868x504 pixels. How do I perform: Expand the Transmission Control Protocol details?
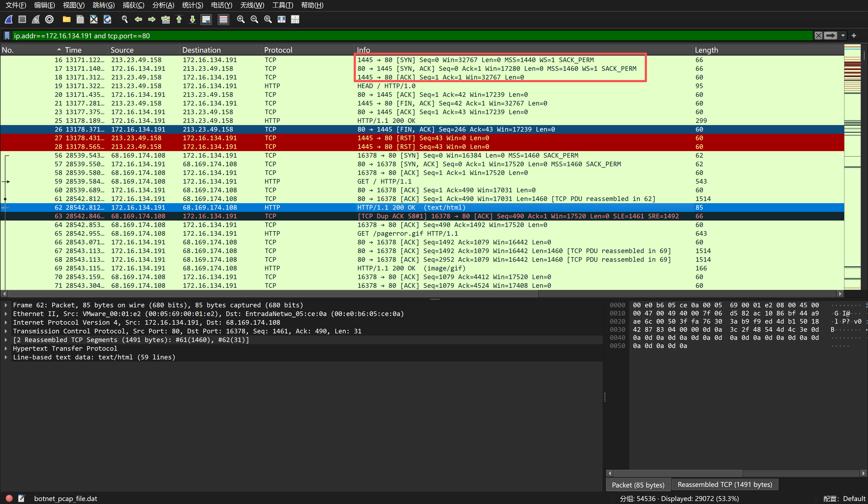(6, 331)
